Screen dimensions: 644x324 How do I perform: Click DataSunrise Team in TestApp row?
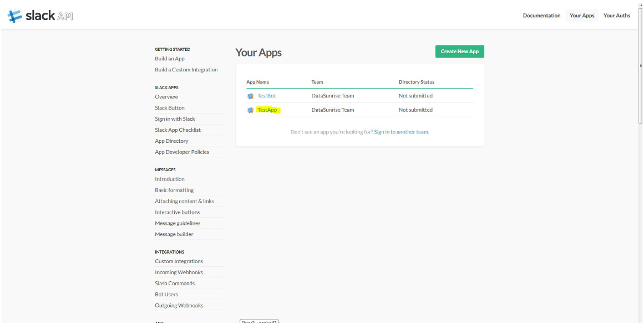coord(333,110)
